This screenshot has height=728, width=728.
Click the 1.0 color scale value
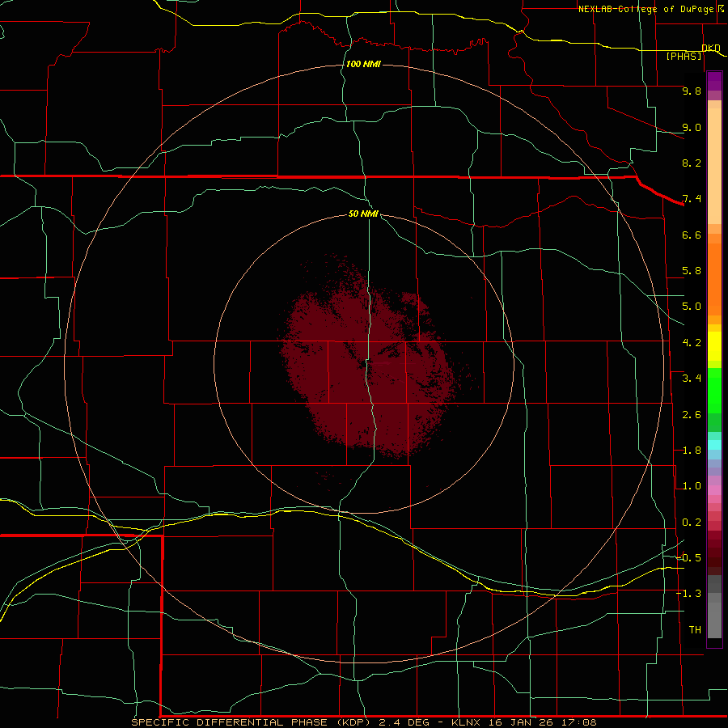pyautogui.click(x=692, y=486)
